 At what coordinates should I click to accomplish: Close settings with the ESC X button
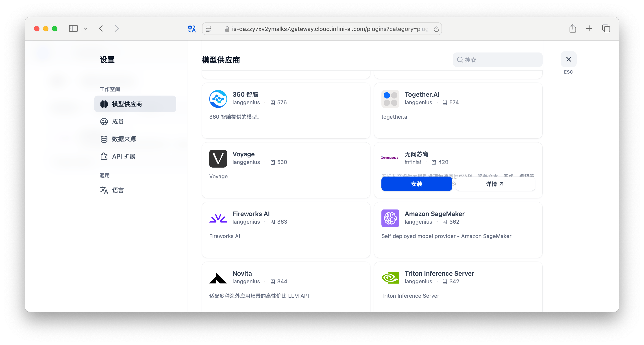568,59
